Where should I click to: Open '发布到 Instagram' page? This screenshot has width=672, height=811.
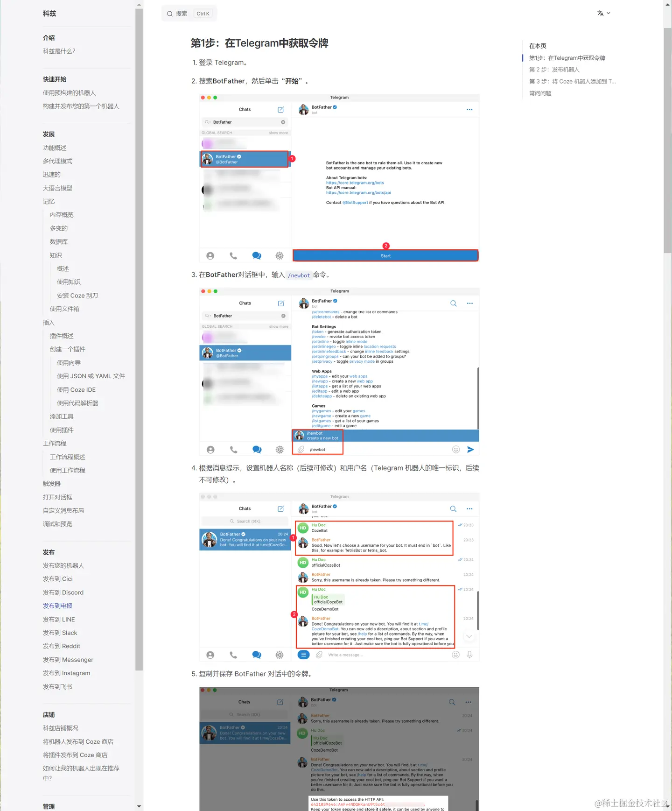point(67,673)
